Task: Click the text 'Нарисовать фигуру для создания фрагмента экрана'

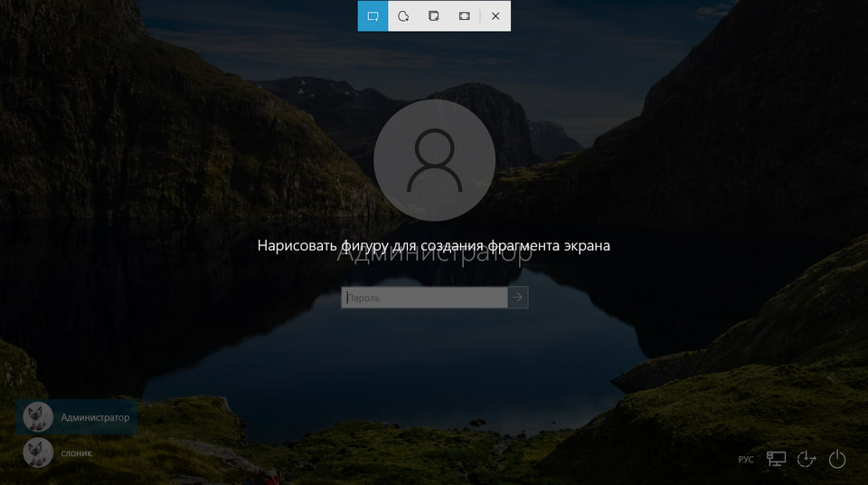Action: [434, 245]
